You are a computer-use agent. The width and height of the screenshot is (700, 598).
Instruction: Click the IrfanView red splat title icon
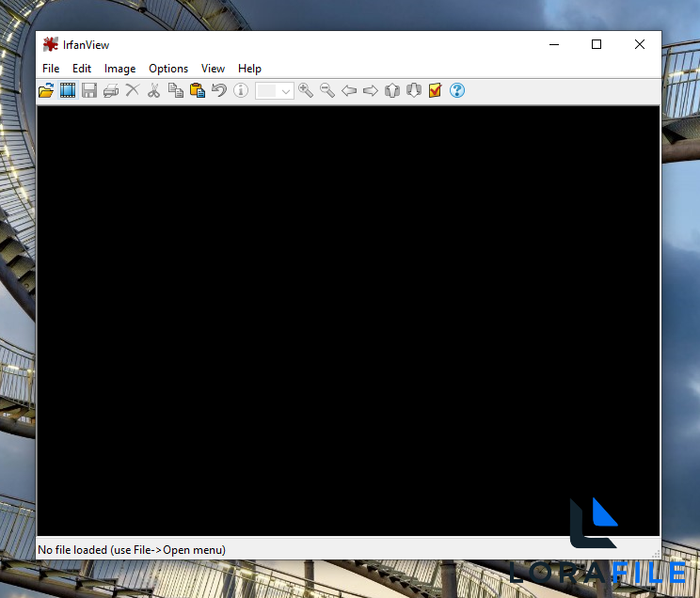pyautogui.click(x=51, y=44)
